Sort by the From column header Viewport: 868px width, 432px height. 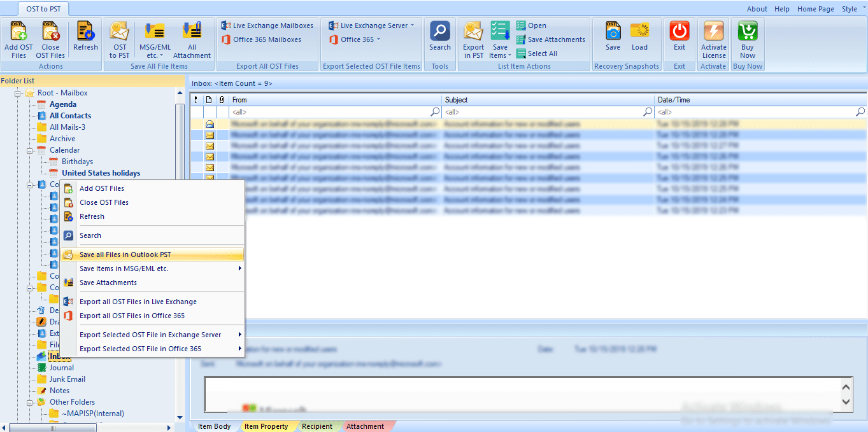(335, 100)
